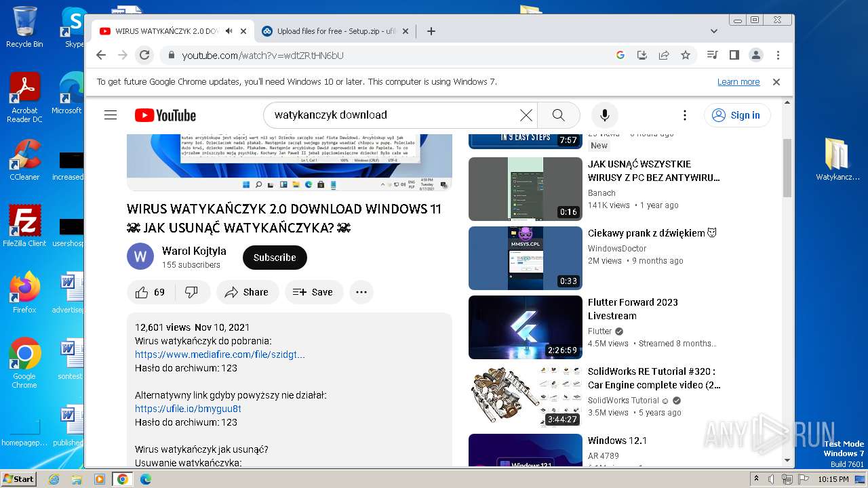The width and height of the screenshot is (868, 488).
Task: Open the Windows Start menu
Action: tap(18, 479)
